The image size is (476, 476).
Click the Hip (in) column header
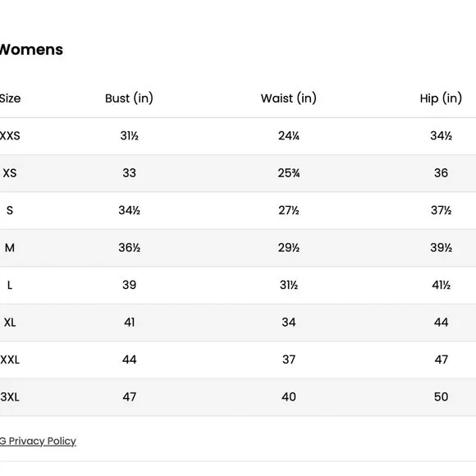[441, 98]
